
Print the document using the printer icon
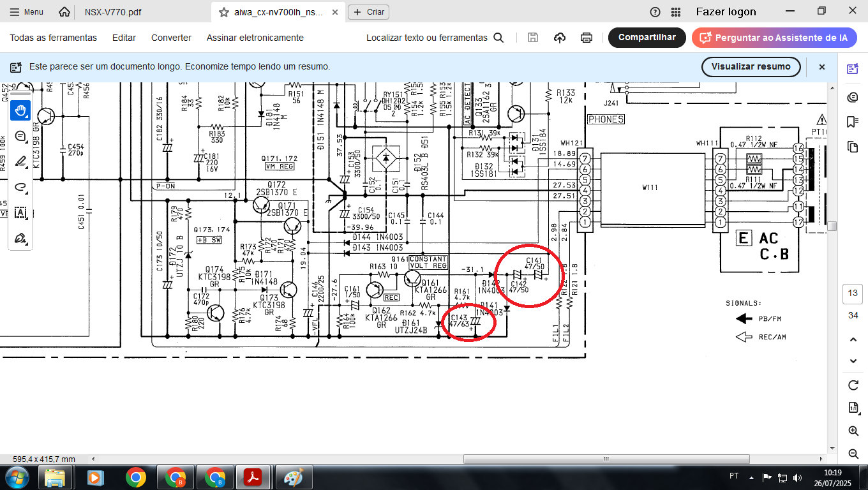coord(587,38)
